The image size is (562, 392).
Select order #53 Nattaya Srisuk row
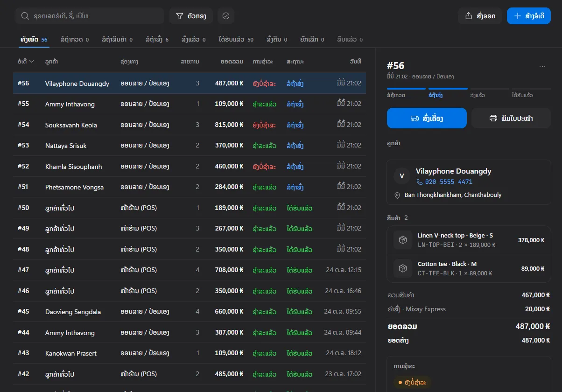(190, 146)
